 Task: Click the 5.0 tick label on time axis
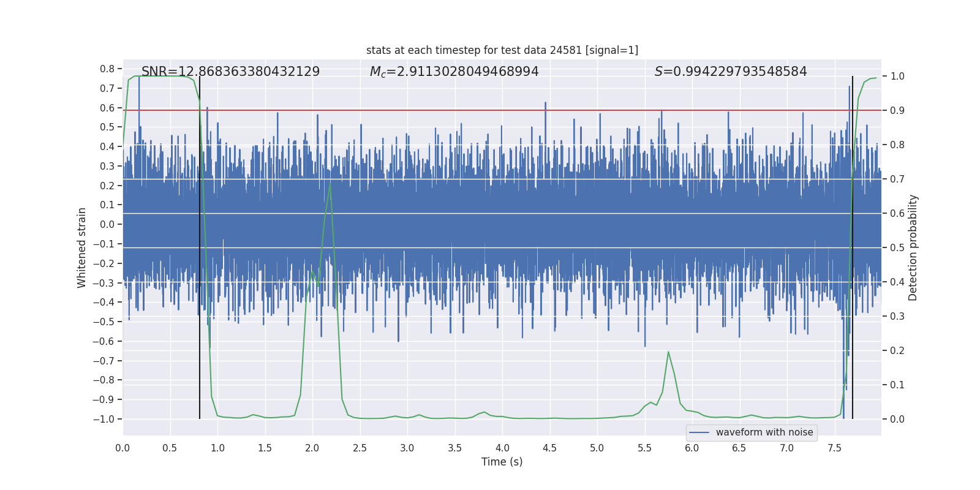[x=597, y=448]
